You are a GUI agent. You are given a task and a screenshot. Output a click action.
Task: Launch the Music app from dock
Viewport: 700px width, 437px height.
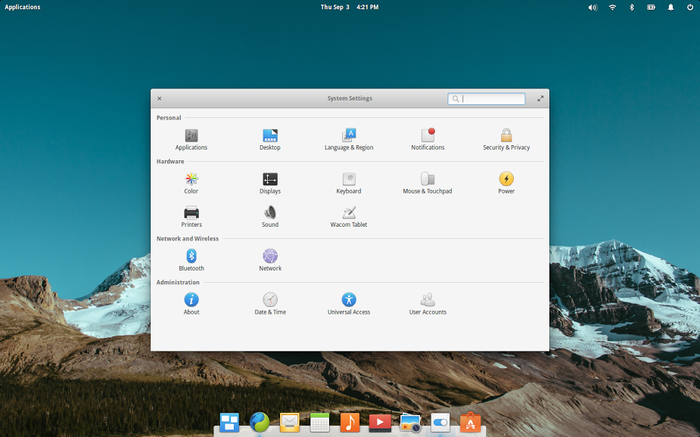pos(350,422)
